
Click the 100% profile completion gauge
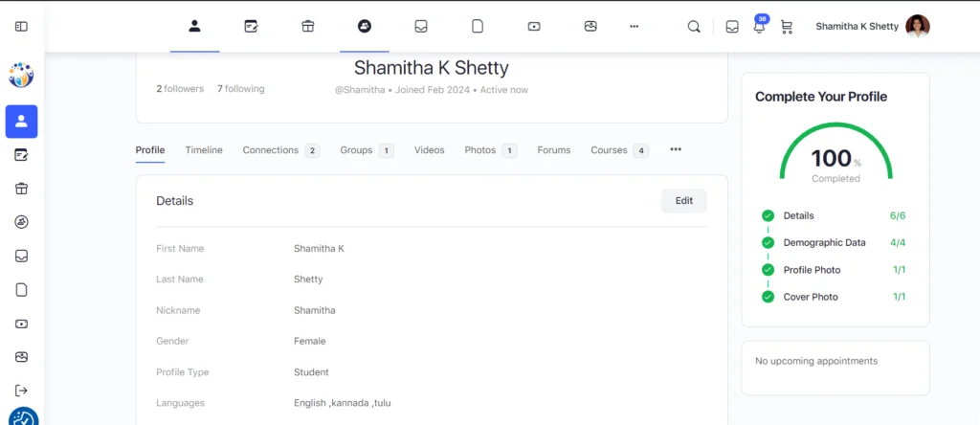click(x=835, y=155)
